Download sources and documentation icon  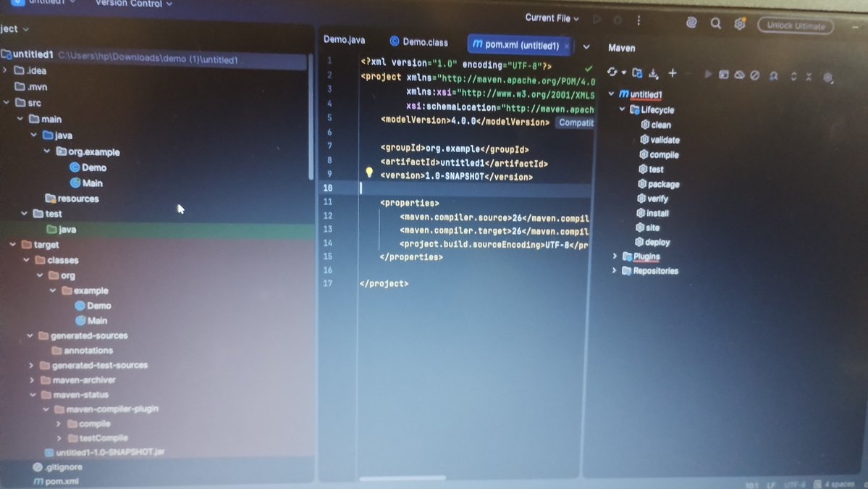click(654, 73)
